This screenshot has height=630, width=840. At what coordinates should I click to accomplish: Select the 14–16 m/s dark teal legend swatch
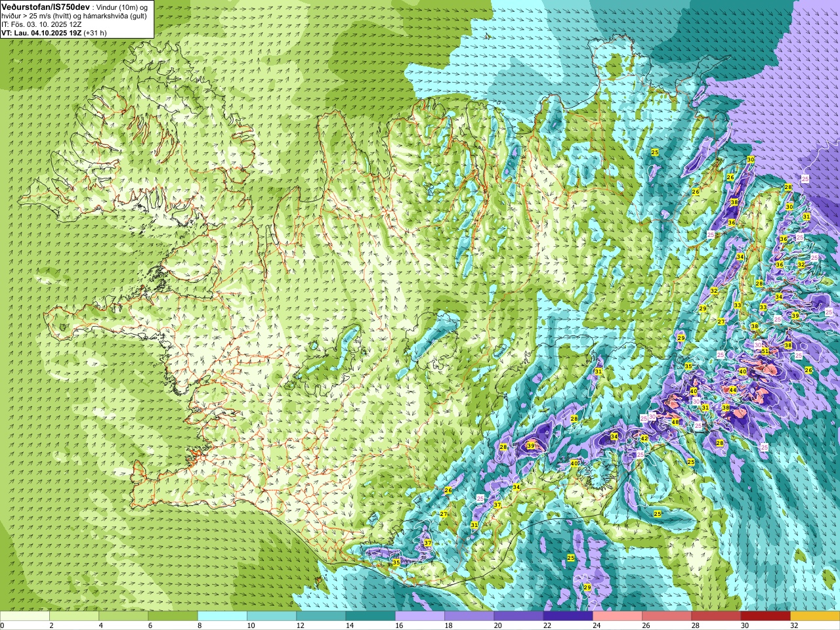pos(371,616)
